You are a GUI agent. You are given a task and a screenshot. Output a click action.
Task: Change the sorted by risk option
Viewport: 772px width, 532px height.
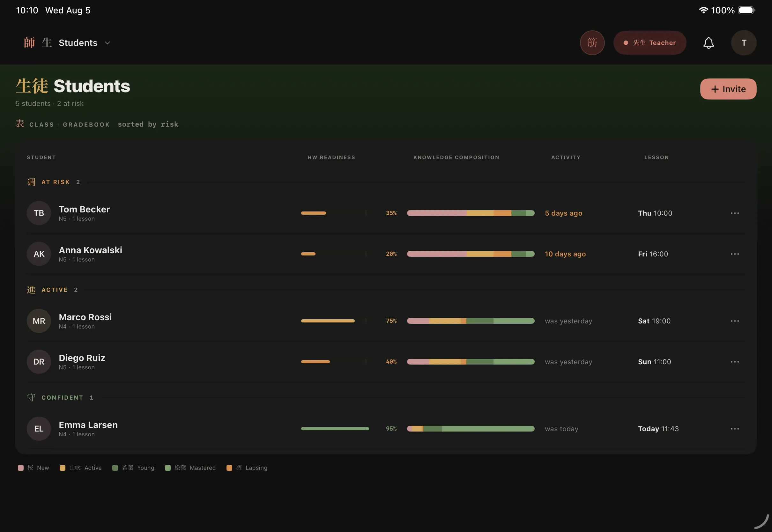pos(148,124)
